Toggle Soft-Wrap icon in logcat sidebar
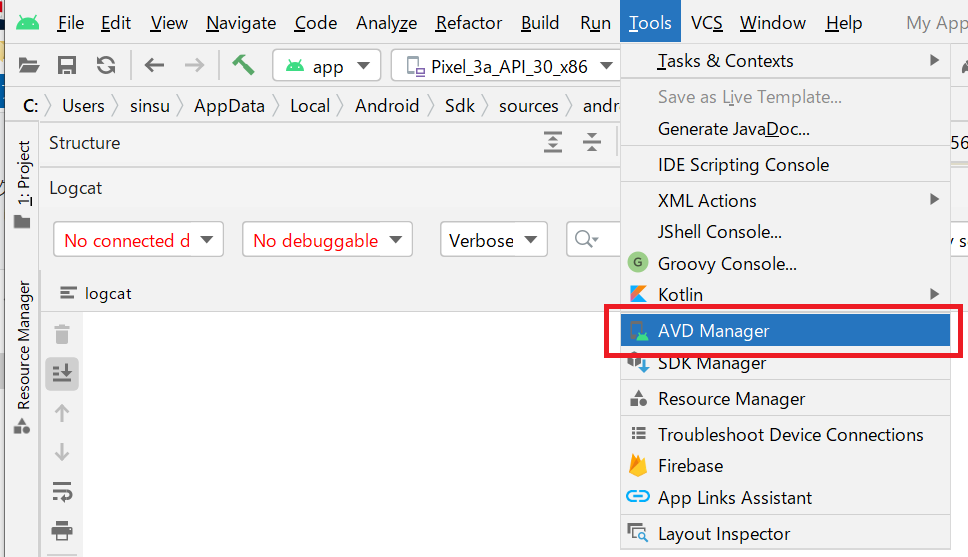This screenshot has height=557, width=968. pos(62,492)
